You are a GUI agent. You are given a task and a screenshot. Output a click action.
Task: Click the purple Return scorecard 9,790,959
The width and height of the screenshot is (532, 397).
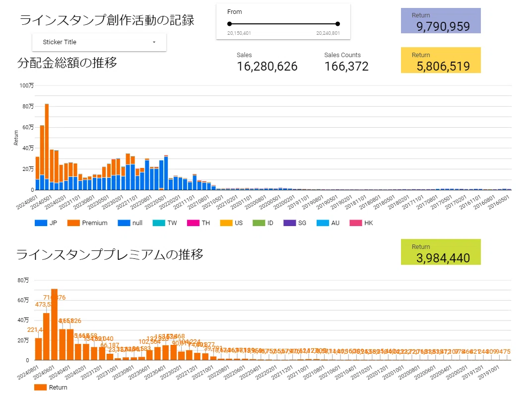coord(441,21)
